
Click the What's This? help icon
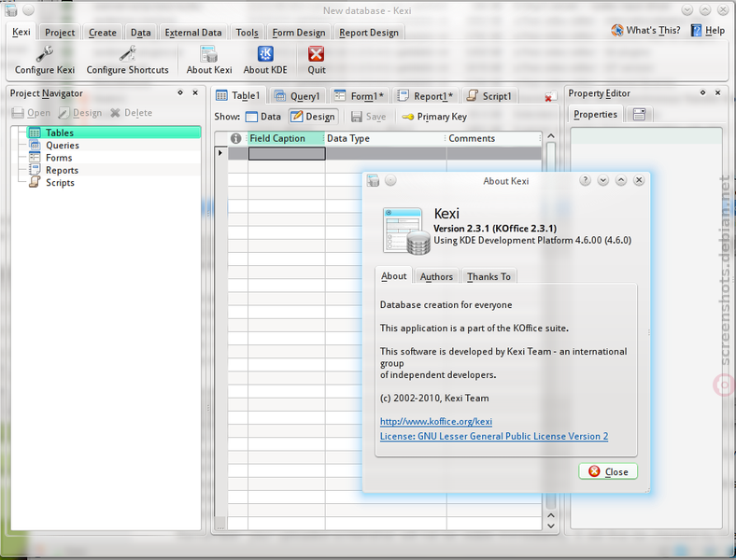[x=645, y=31]
